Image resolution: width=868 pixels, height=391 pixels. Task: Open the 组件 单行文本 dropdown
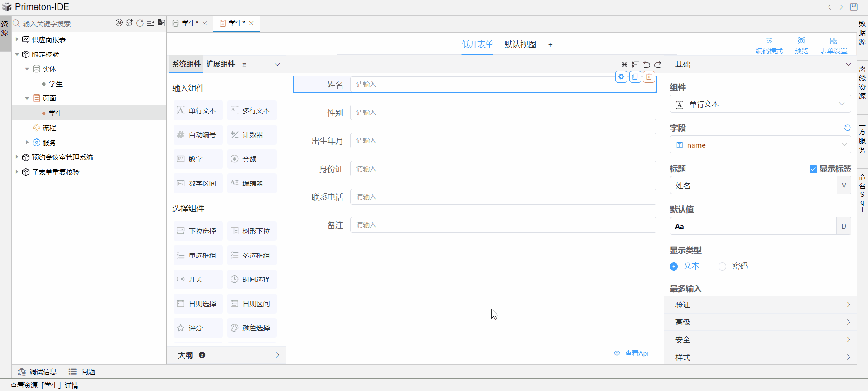(760, 104)
